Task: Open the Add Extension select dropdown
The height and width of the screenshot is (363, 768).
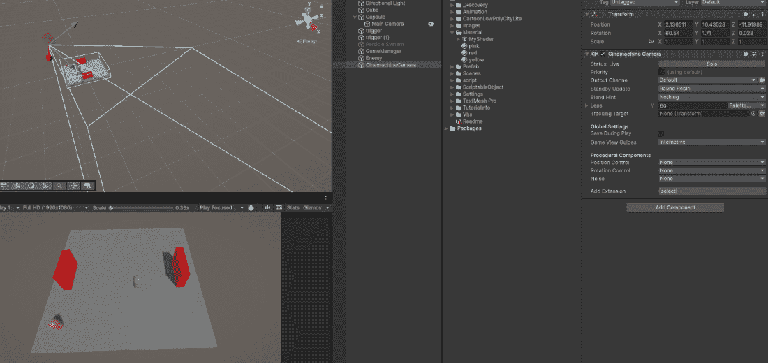Action: pos(712,191)
